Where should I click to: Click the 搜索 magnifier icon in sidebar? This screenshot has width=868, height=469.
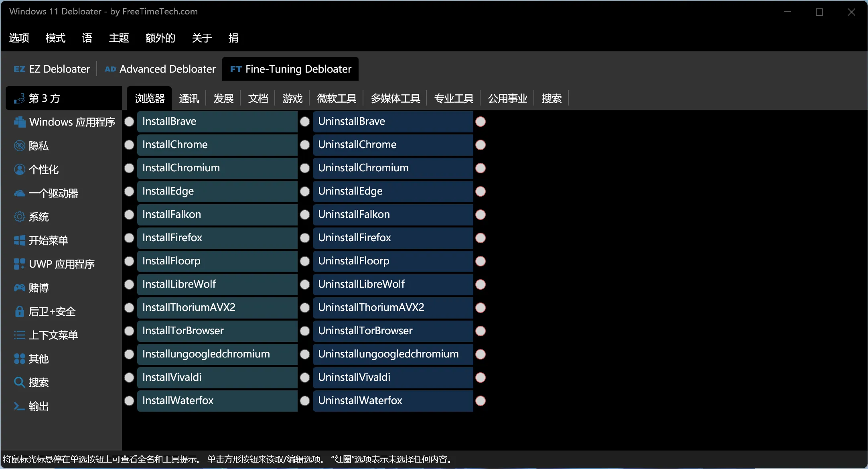pos(19,382)
